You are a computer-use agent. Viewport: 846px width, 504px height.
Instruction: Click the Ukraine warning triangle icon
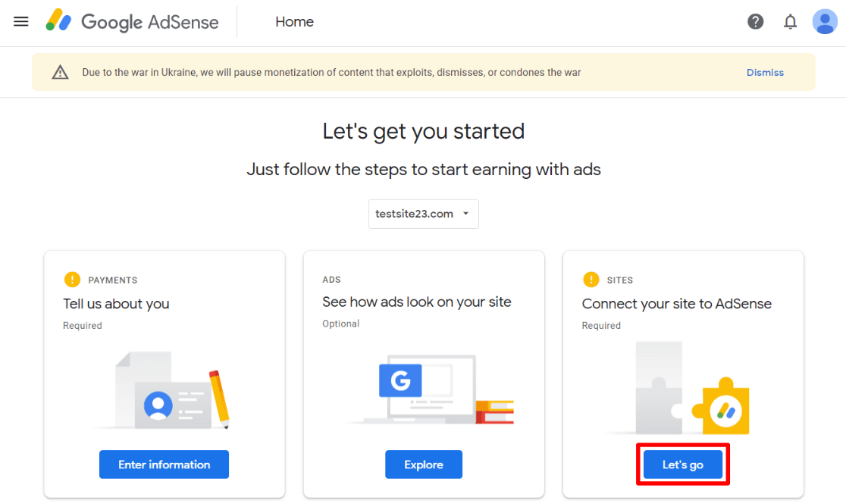60,72
